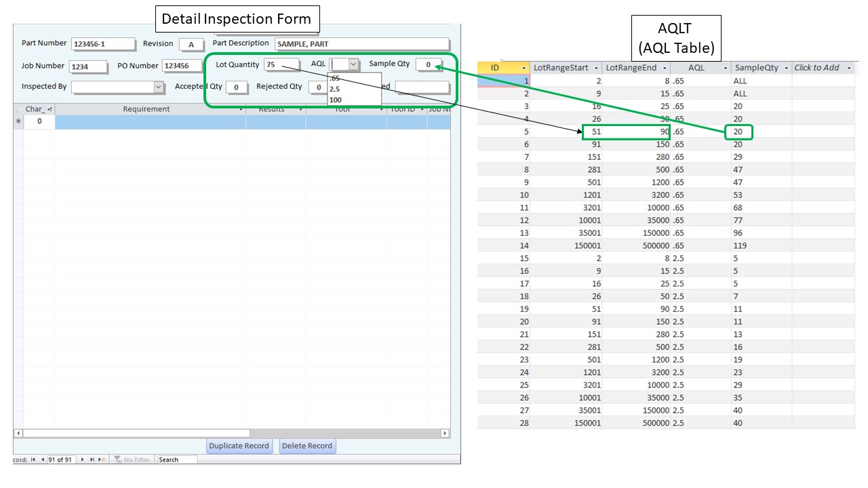Screen dimensions: 868x488
Task: Click the horizontal scrollbar right arrow
Action: click(443, 432)
